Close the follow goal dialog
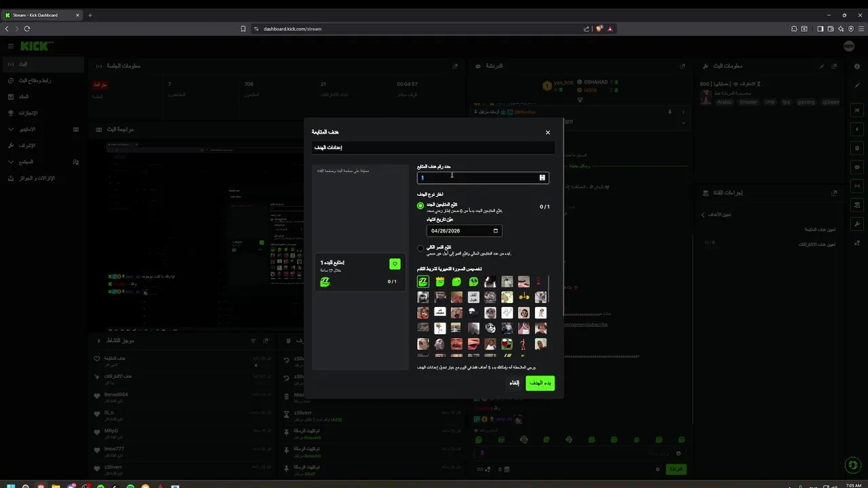Image resolution: width=868 pixels, height=488 pixels. [548, 132]
